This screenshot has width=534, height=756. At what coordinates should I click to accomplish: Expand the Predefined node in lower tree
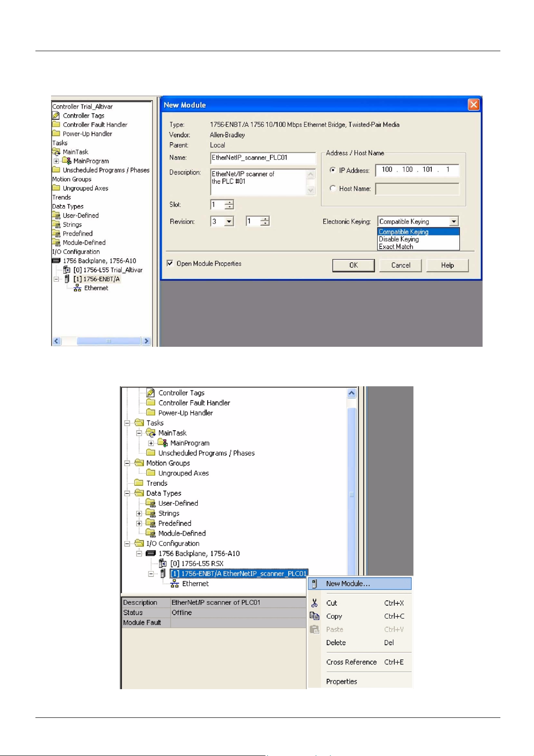click(139, 523)
